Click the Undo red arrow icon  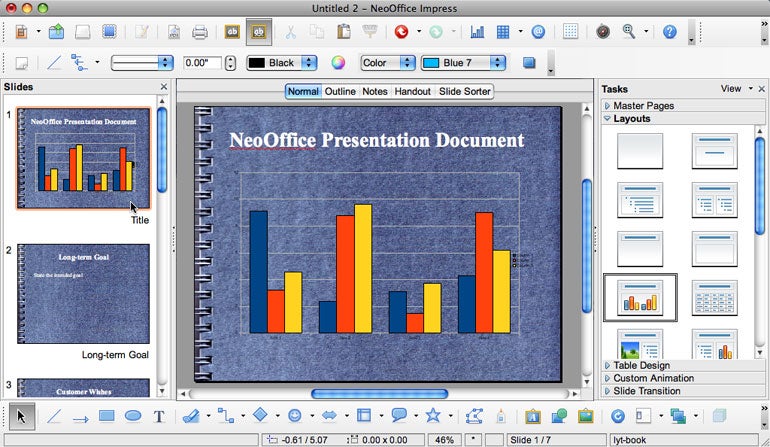(x=401, y=32)
